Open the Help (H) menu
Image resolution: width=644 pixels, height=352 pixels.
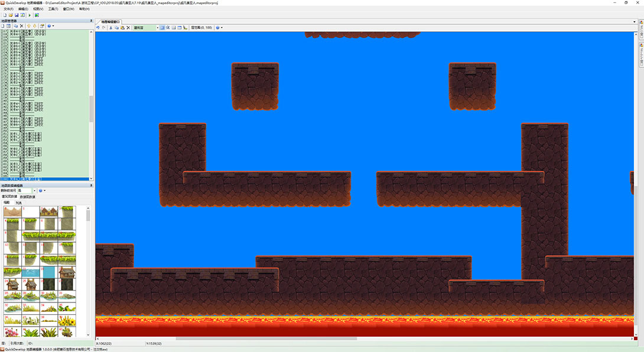(84, 9)
